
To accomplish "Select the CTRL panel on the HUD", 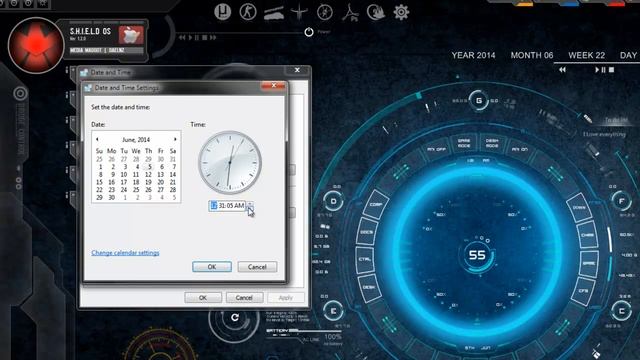I will (364, 259).
